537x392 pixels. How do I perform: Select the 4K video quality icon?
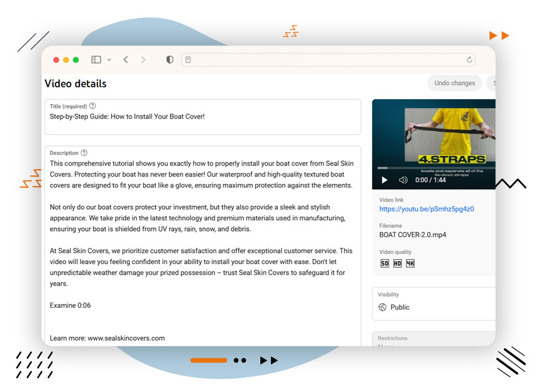[x=410, y=263]
